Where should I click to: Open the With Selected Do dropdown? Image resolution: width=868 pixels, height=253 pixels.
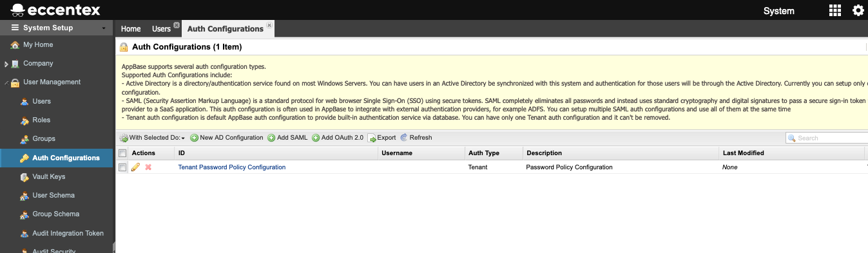tap(153, 138)
